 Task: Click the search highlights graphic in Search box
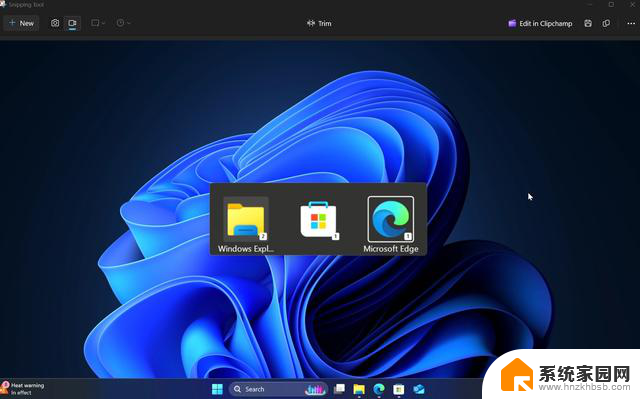tap(315, 389)
